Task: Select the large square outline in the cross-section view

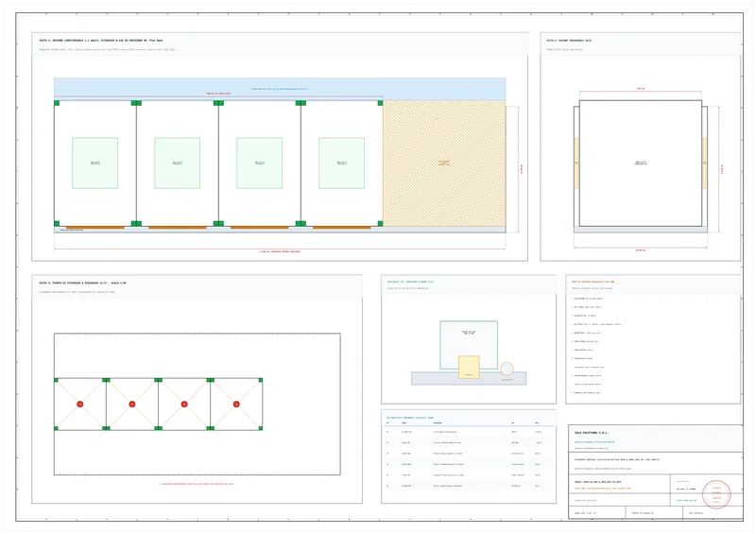Action: [x=641, y=164]
